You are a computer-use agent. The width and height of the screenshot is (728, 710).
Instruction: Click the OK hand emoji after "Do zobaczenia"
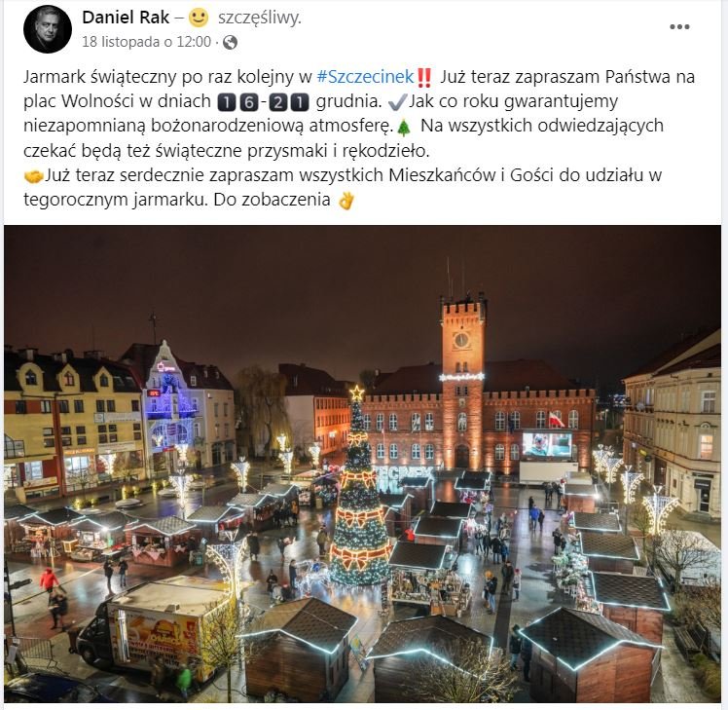[346, 201]
